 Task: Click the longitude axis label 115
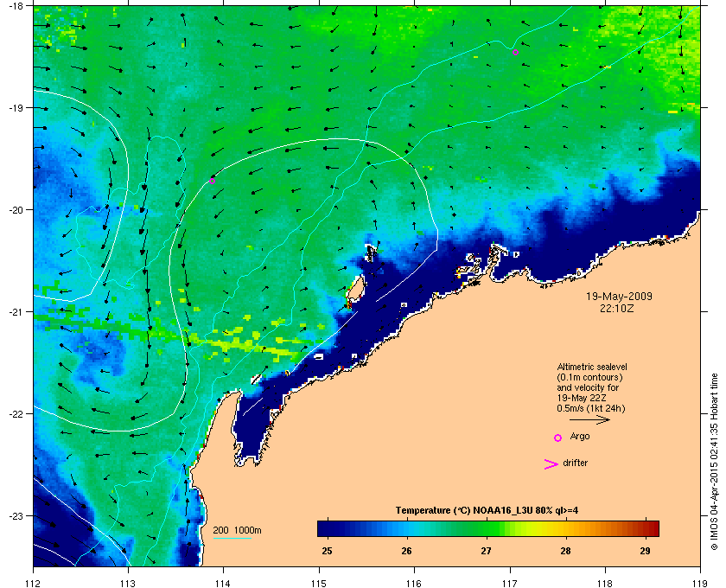coord(319,584)
